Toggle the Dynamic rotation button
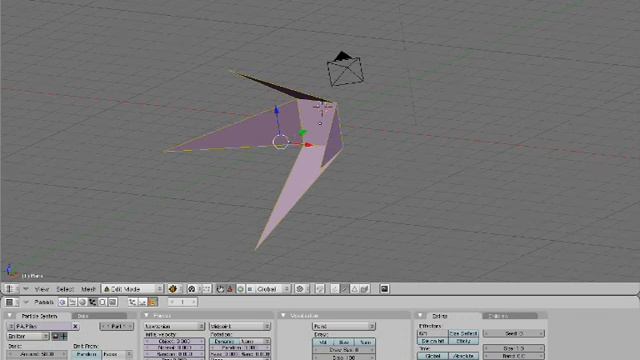Screen dimensions: 640x360 pyautogui.click(x=224, y=341)
